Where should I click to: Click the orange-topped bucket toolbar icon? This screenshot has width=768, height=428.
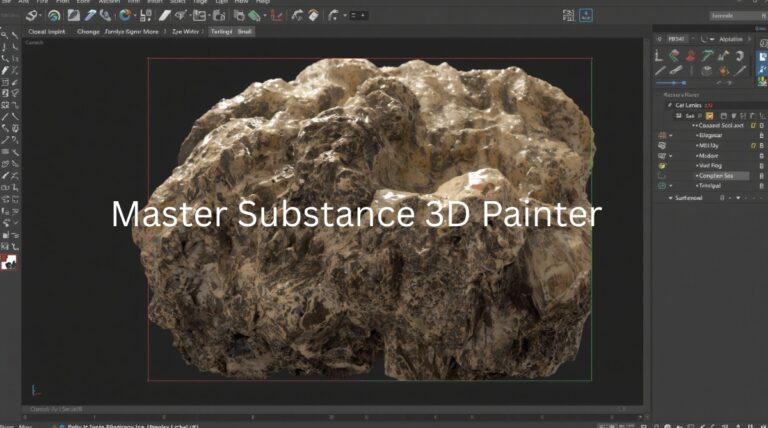313,16
